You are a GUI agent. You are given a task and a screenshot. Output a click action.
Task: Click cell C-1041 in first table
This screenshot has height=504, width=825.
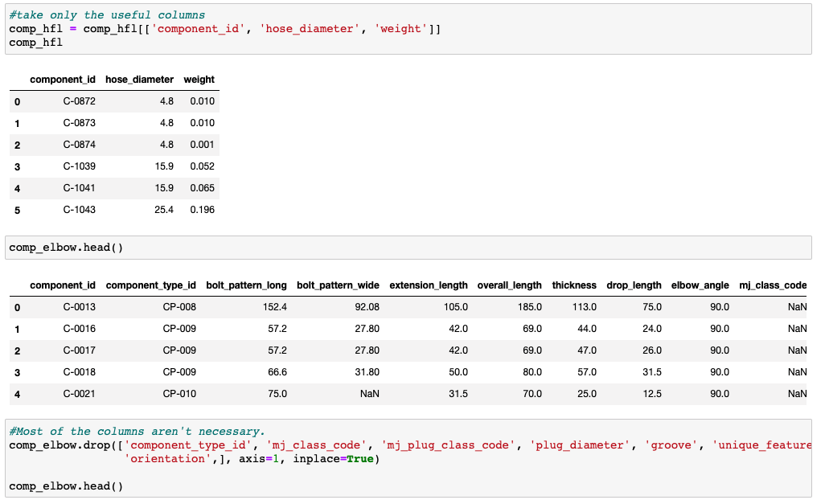tap(80, 188)
